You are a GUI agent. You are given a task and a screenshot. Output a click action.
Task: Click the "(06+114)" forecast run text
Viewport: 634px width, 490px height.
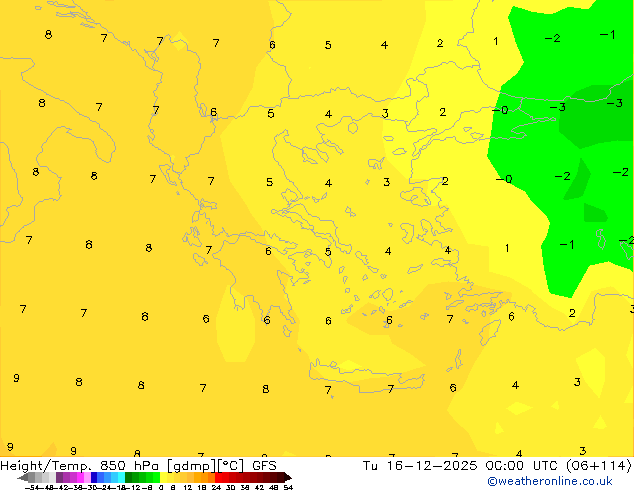(x=599, y=466)
